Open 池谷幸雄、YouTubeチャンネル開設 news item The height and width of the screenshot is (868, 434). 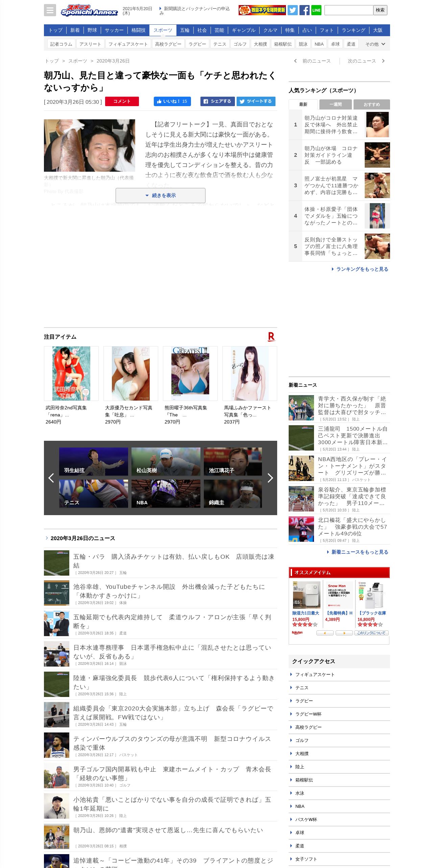click(161, 594)
